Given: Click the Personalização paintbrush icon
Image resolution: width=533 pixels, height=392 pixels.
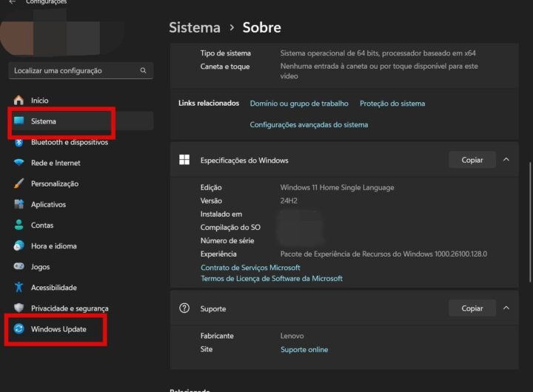Looking at the screenshot, I should pos(19,183).
